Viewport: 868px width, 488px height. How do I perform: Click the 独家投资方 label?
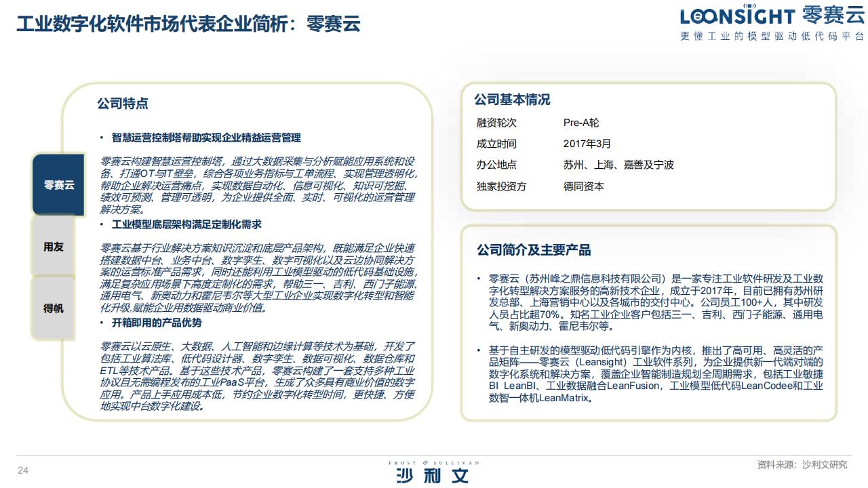pos(501,186)
